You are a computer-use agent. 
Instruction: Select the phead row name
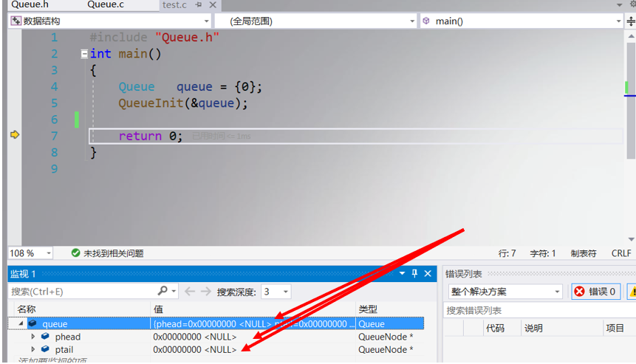pyautogui.click(x=68, y=337)
